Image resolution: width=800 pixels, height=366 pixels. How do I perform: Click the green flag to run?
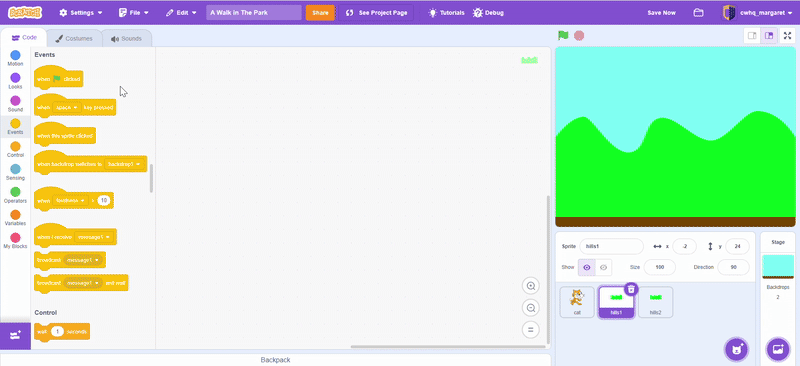(563, 35)
